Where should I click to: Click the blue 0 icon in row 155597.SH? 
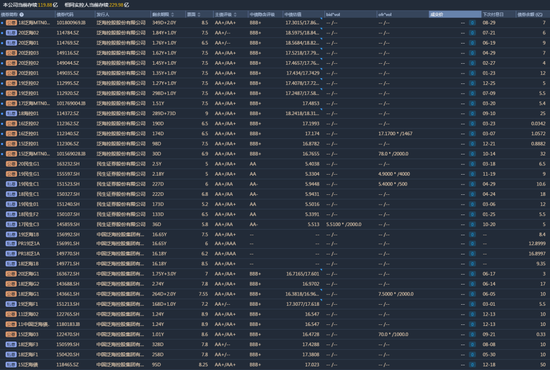[x=472, y=174]
